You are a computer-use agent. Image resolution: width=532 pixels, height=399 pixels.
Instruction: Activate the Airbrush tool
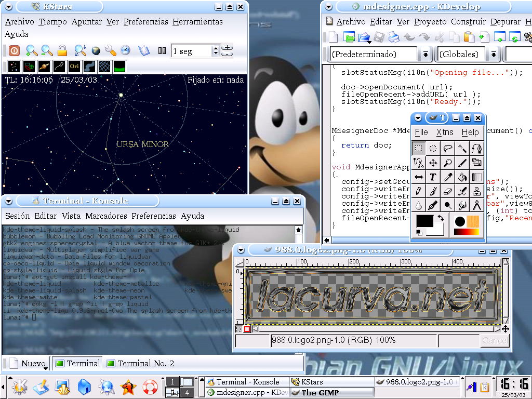[462, 191]
